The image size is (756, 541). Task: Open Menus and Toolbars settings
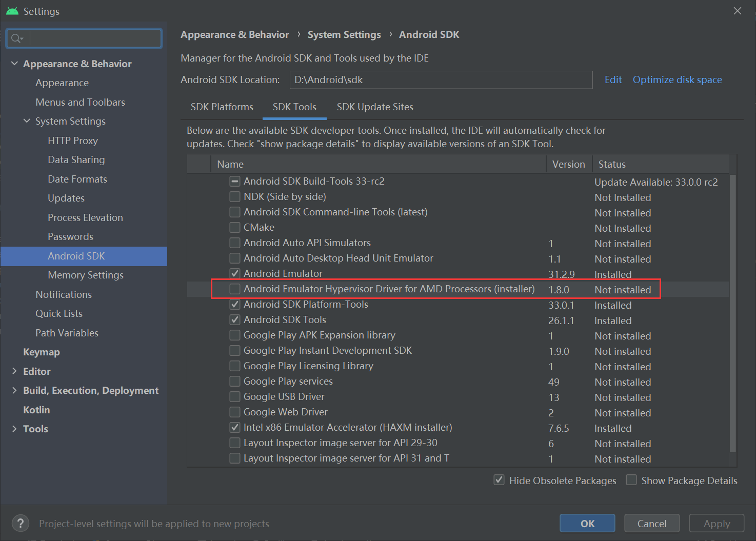pos(81,102)
